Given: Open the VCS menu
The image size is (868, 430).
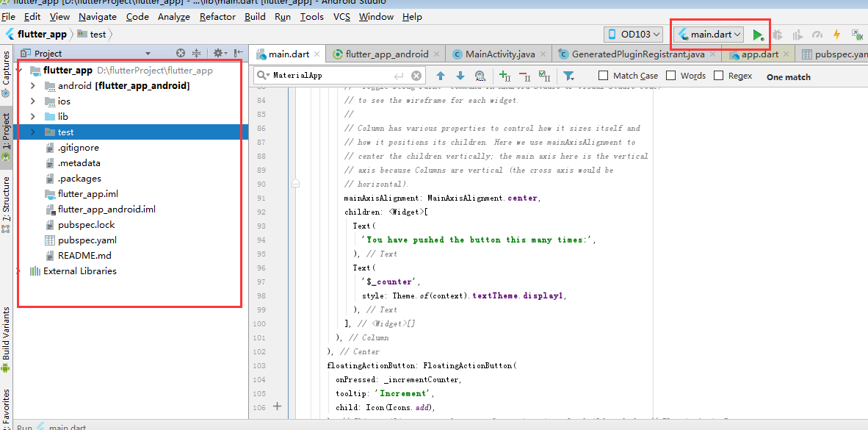Looking at the screenshot, I should click(x=341, y=17).
